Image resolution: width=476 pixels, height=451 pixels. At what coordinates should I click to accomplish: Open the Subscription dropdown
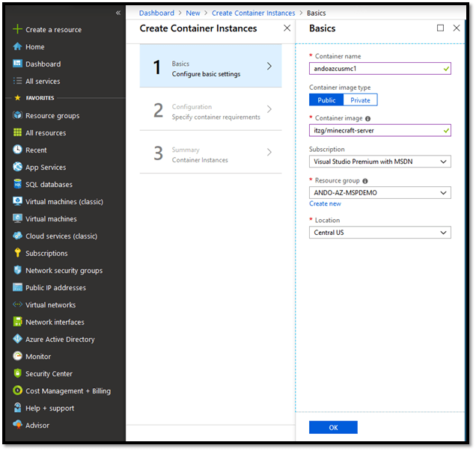(379, 162)
